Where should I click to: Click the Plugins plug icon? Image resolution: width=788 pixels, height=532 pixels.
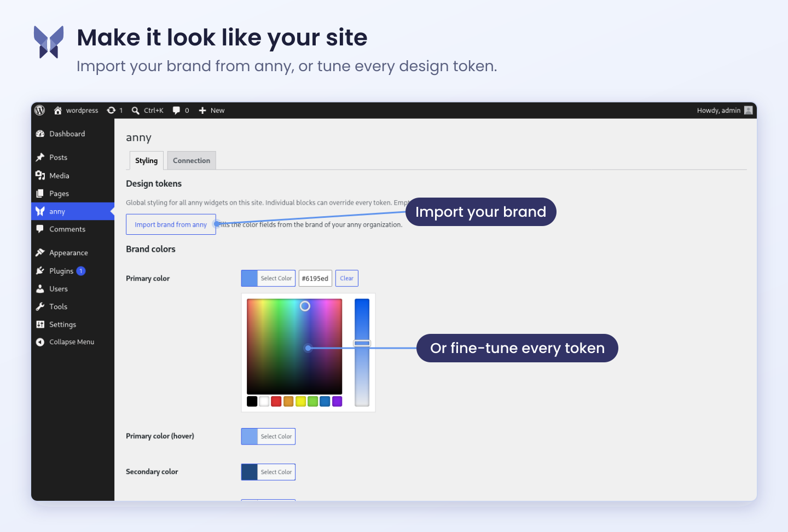coord(40,270)
